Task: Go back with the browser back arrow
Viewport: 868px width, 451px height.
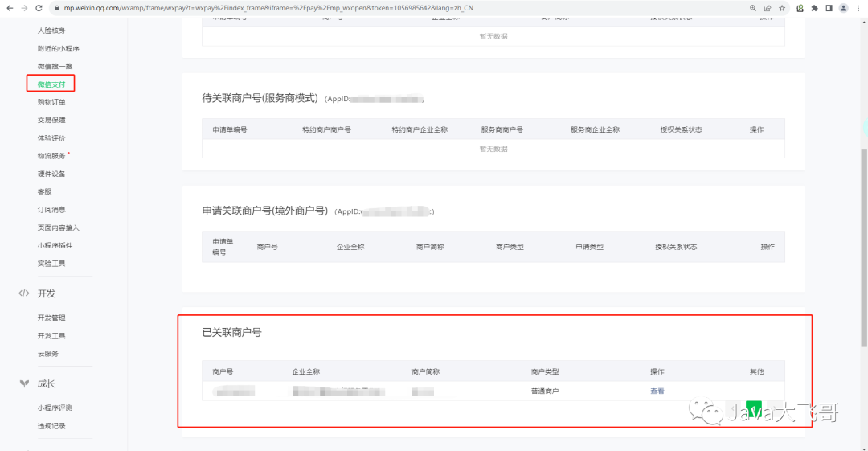Action: [10, 8]
